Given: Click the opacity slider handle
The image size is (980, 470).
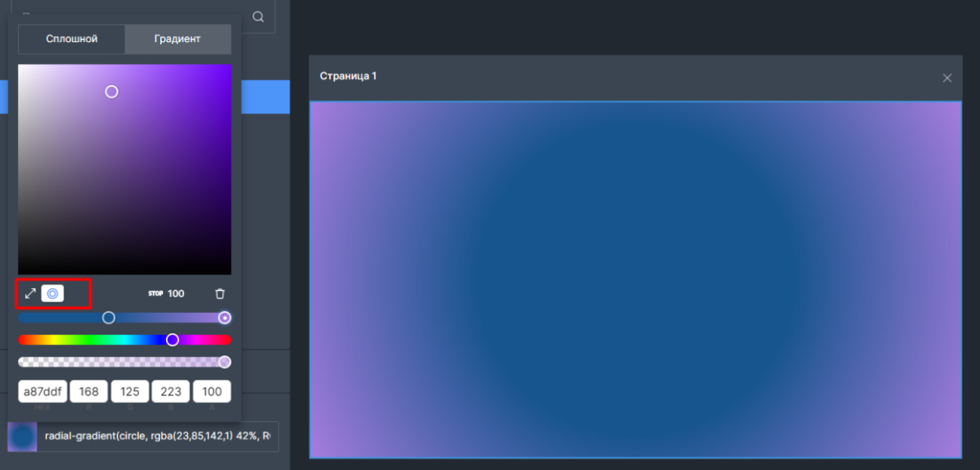Looking at the screenshot, I should tap(224, 362).
